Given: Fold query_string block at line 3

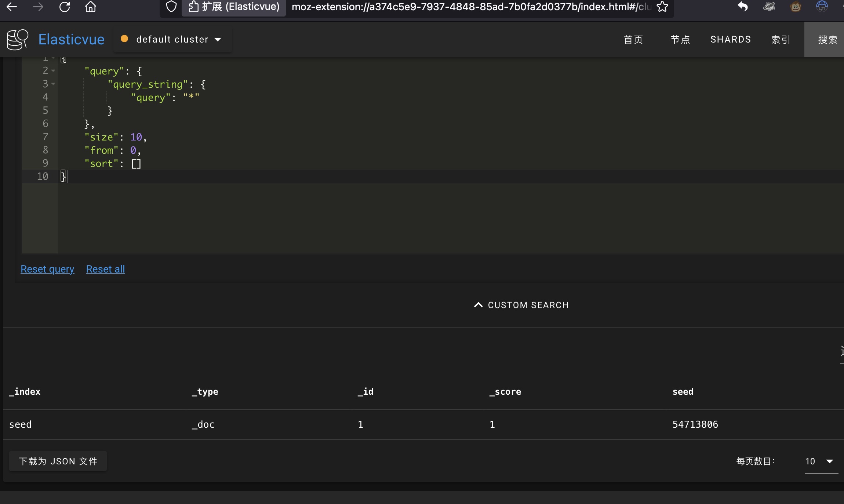Looking at the screenshot, I should click(54, 84).
